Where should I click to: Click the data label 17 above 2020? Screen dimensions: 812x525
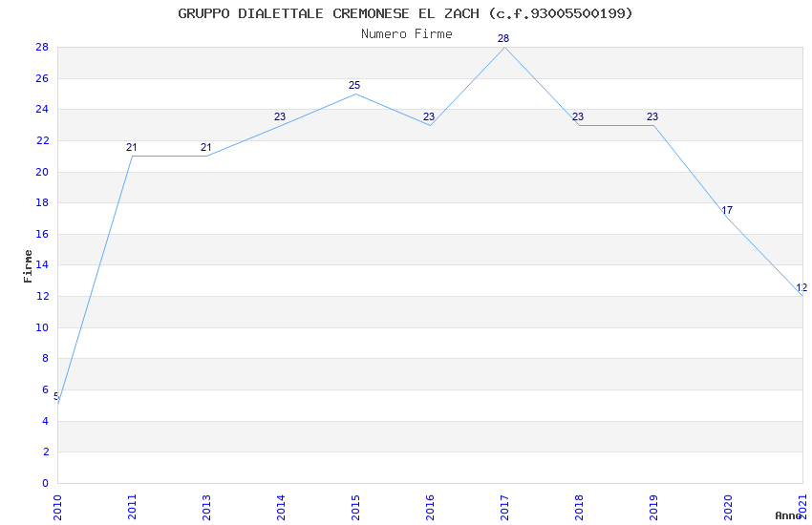727,210
